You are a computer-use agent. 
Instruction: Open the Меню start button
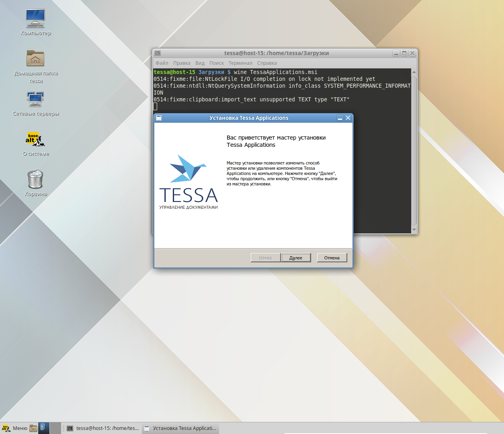[15, 428]
